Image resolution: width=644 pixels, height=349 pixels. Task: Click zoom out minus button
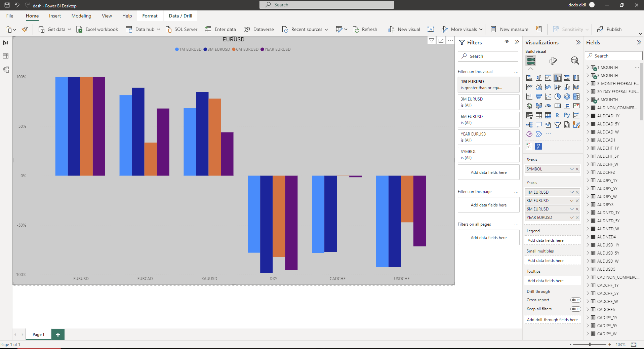coord(570,345)
